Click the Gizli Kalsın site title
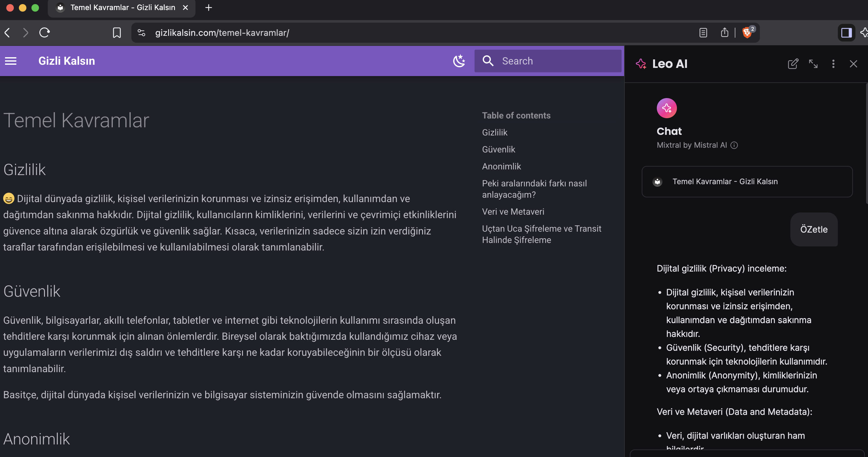This screenshot has height=457, width=868. [x=67, y=61]
